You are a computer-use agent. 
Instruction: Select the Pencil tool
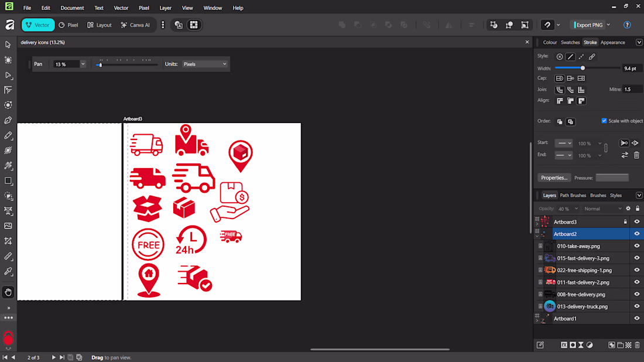coord(8,135)
